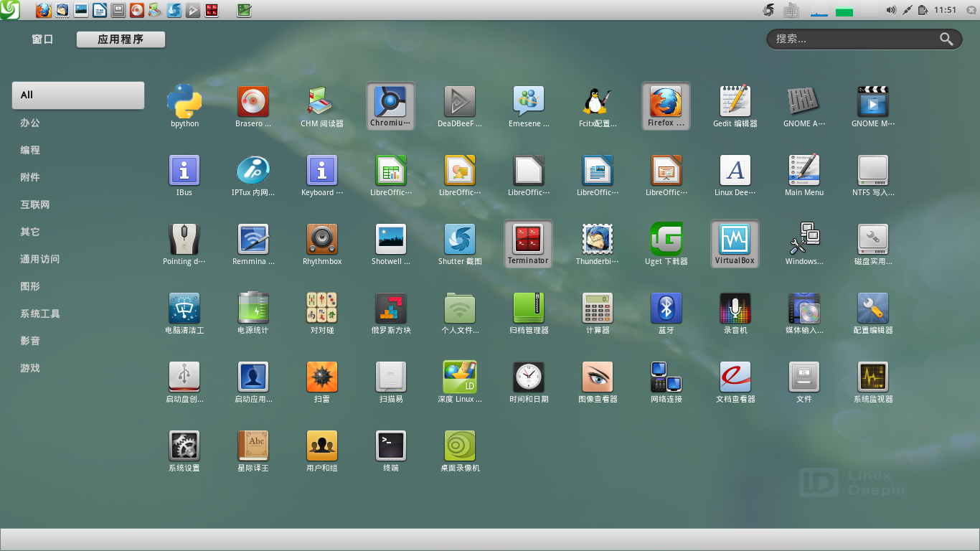
Task: Show the 系统工具 category
Action: [x=40, y=314]
